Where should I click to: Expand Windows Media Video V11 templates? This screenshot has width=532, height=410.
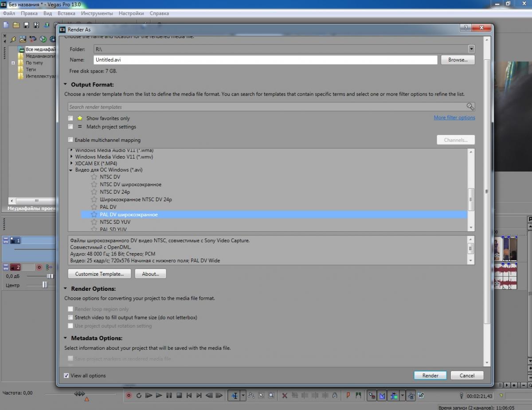(x=71, y=157)
